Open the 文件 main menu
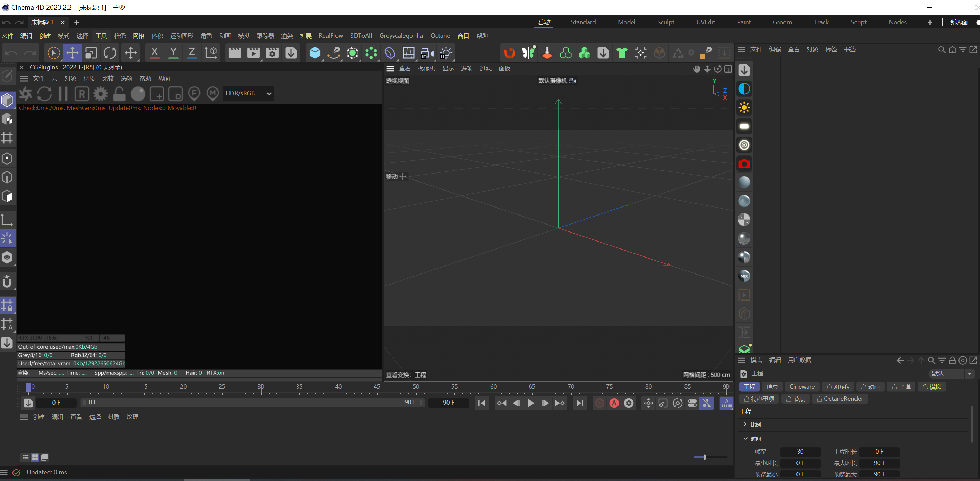Image resolution: width=980 pixels, height=481 pixels. click(x=8, y=36)
